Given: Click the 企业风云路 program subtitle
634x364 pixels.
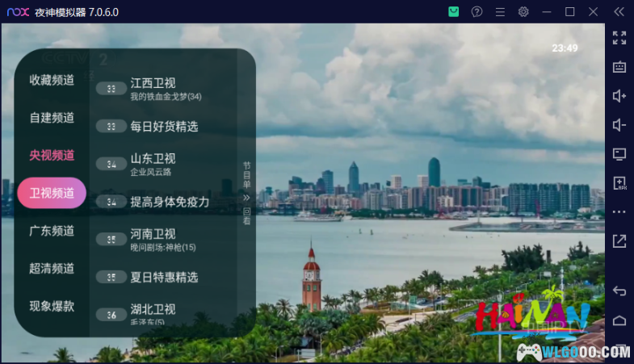Looking at the screenshot, I should (x=151, y=172).
